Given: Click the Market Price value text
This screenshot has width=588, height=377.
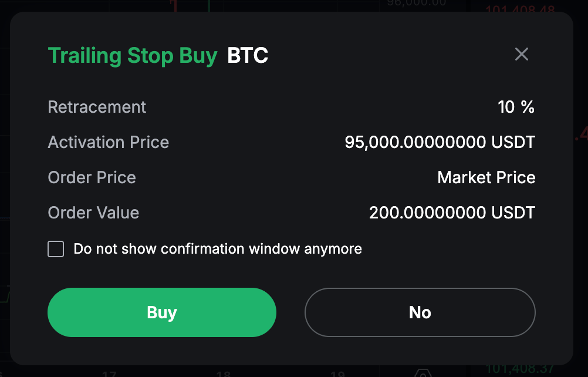Looking at the screenshot, I should [x=486, y=178].
